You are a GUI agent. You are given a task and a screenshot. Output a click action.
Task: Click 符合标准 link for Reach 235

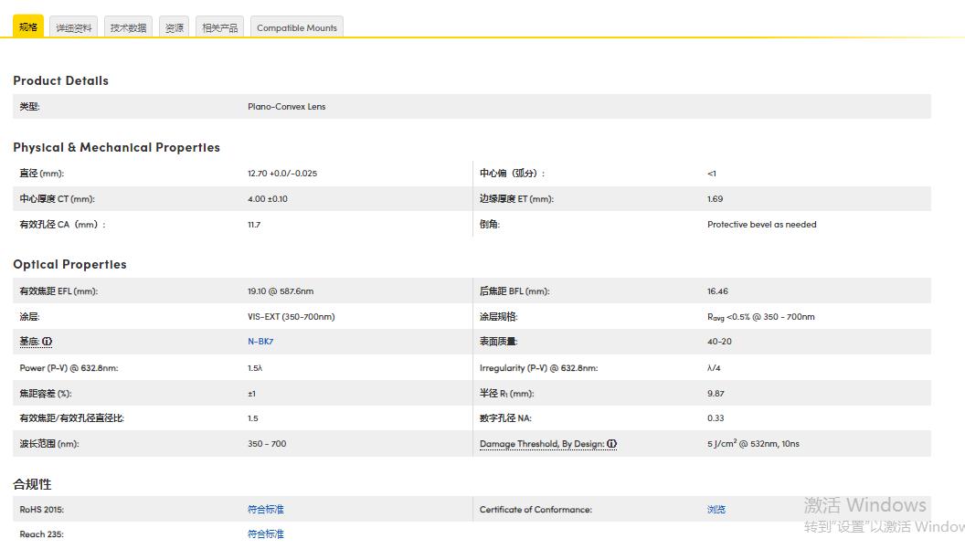(x=266, y=534)
